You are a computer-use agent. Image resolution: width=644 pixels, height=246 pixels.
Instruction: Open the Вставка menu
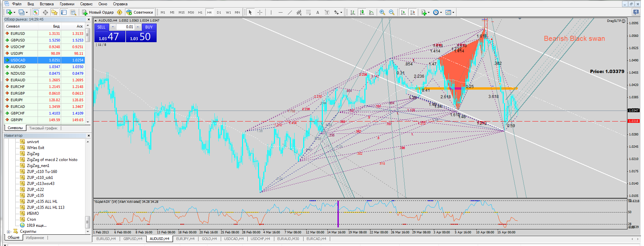[47, 4]
